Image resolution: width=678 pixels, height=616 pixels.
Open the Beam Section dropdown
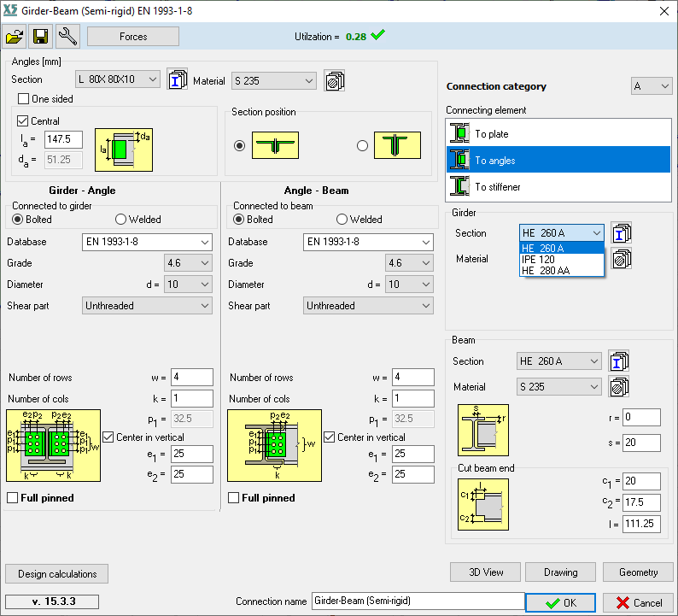pyautogui.click(x=558, y=361)
